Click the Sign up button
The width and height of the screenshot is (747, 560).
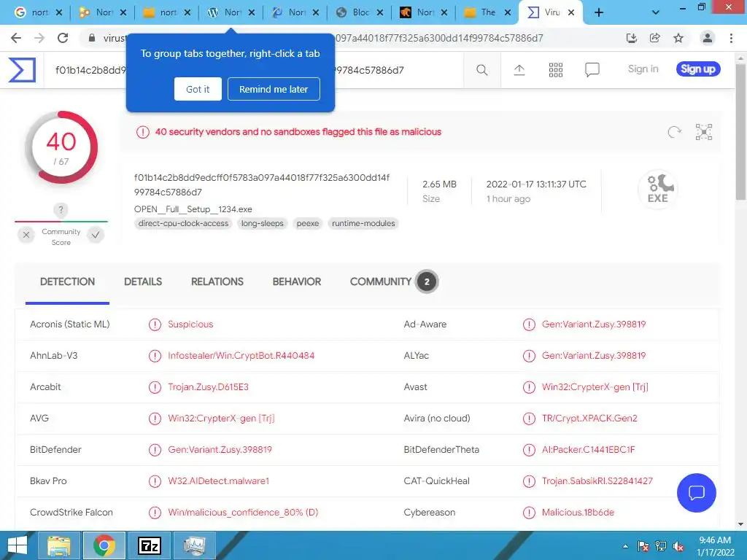pyautogui.click(x=698, y=69)
